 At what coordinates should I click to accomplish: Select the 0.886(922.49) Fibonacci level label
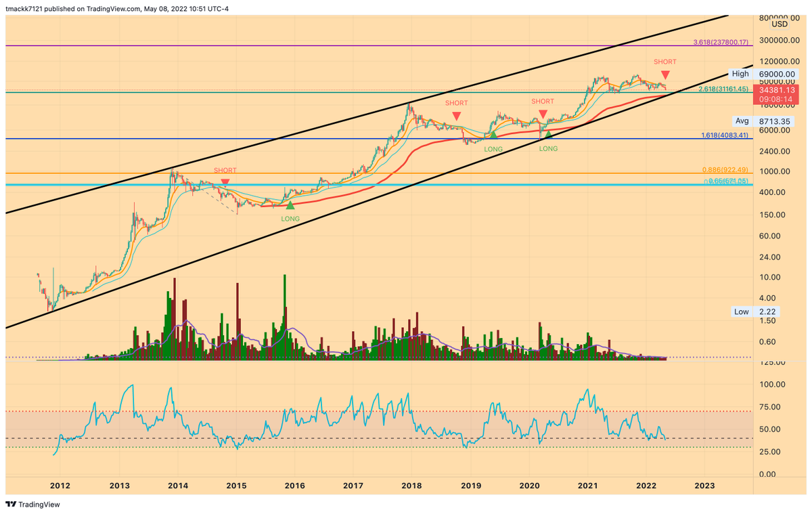coord(727,169)
